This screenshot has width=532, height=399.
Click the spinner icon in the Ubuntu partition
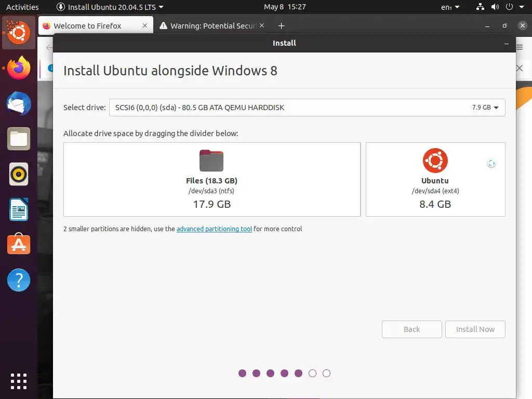(x=491, y=164)
